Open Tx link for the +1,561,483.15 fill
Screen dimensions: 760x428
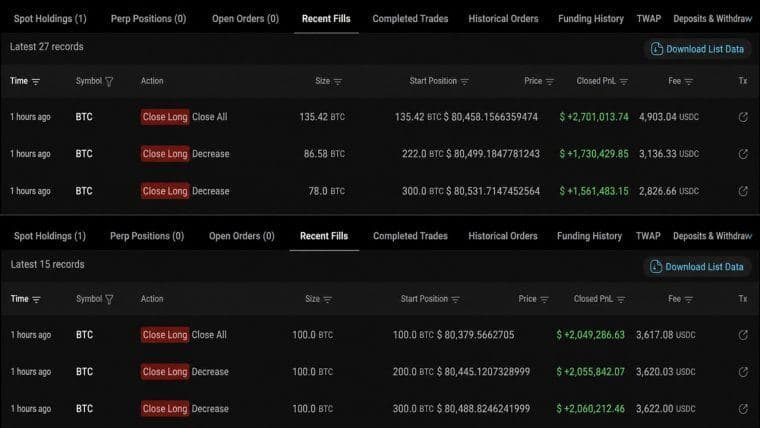[743, 191]
